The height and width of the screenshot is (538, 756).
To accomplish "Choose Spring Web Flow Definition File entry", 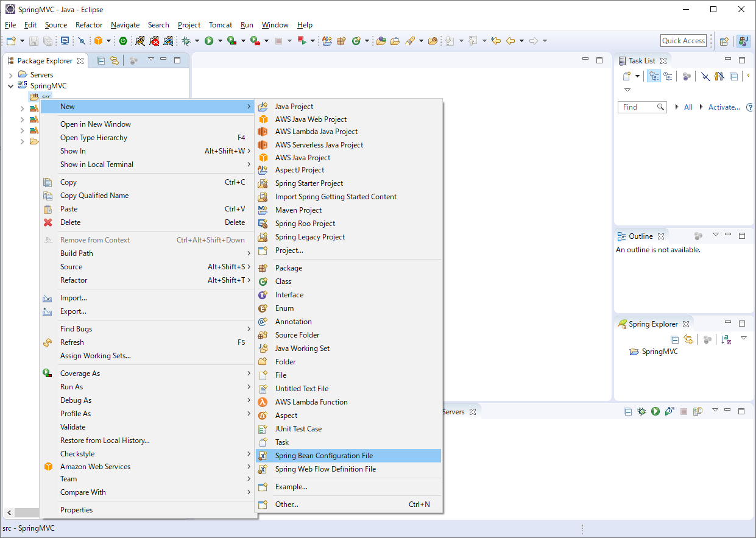I will pyautogui.click(x=348, y=469).
